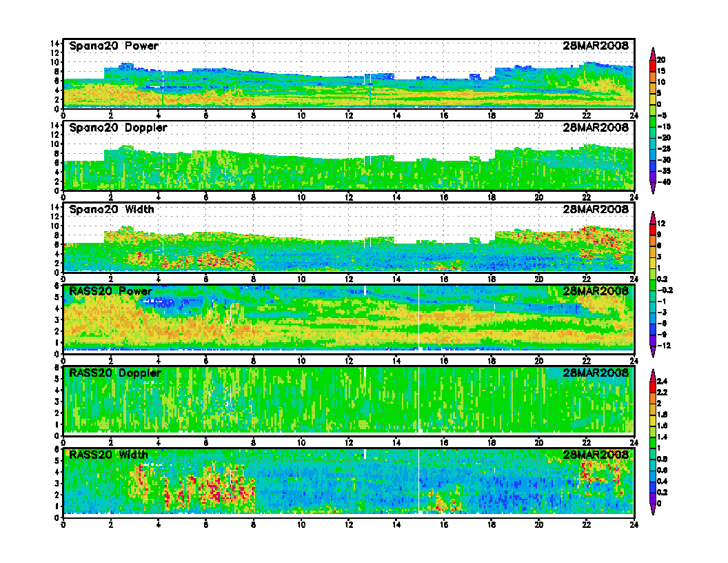Image resolution: width=728 pixels, height=563 pixels.
Task: Click the top arrow of the lowest color bar
Action: click(x=653, y=373)
